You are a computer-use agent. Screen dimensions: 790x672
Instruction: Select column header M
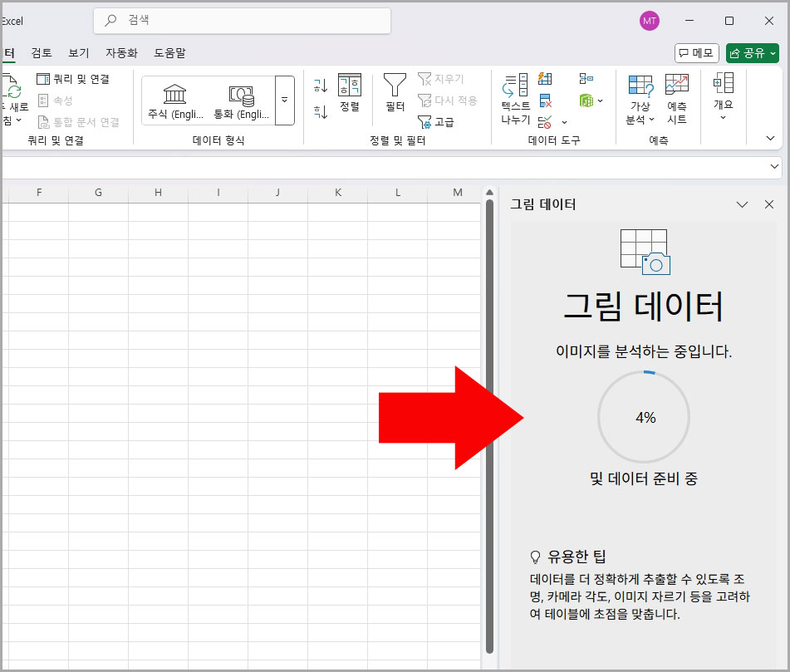457,193
